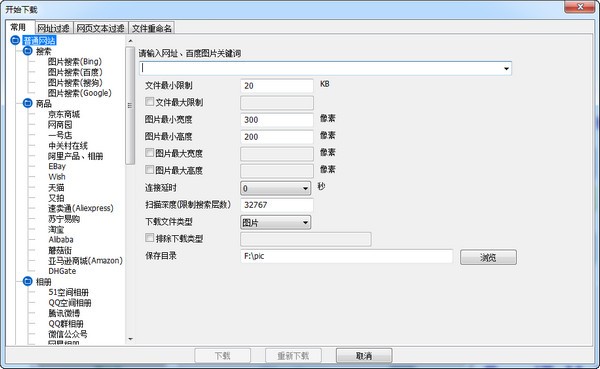Click the 扫描深度 value field
This screenshot has width=600, height=369.
coord(277,205)
